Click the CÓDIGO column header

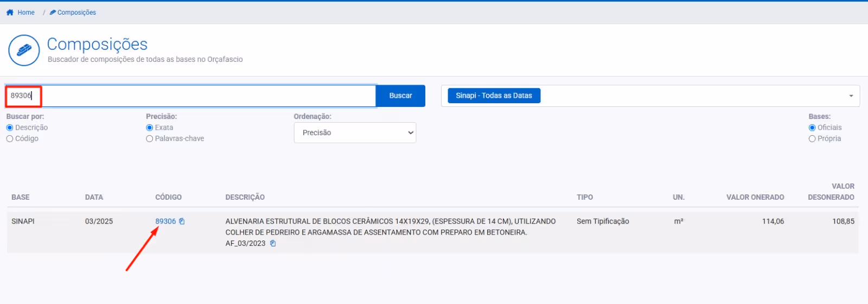pos(168,197)
